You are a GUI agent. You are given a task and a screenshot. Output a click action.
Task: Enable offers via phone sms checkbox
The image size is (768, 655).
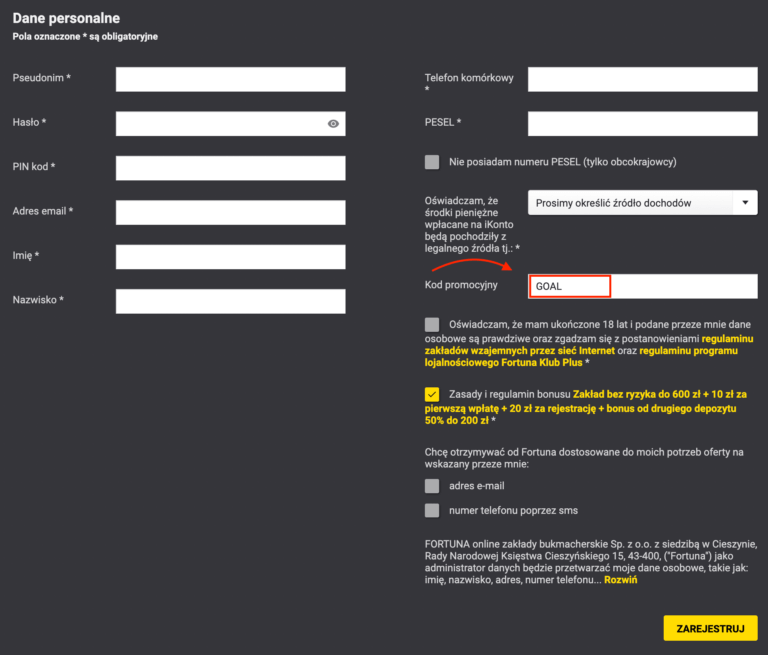(x=432, y=510)
